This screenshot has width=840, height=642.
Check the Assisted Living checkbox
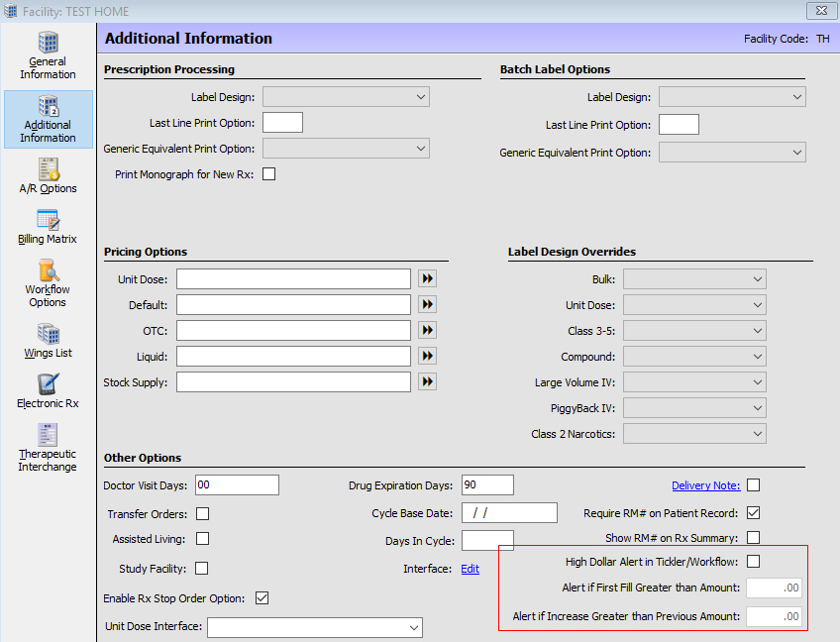(x=203, y=539)
